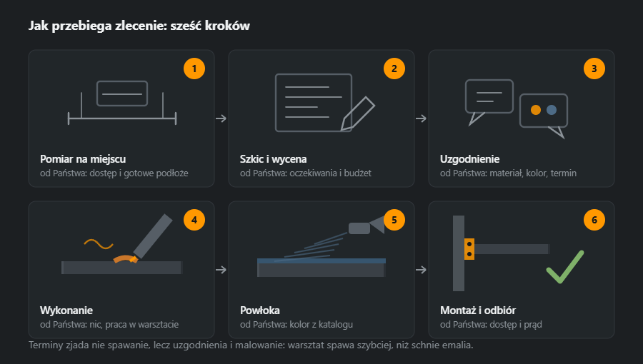Click the orange step number 4 badge

pyautogui.click(x=194, y=220)
